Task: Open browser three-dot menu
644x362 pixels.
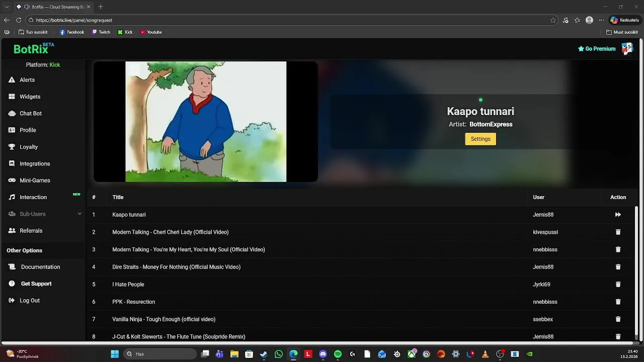Action: (x=601, y=20)
